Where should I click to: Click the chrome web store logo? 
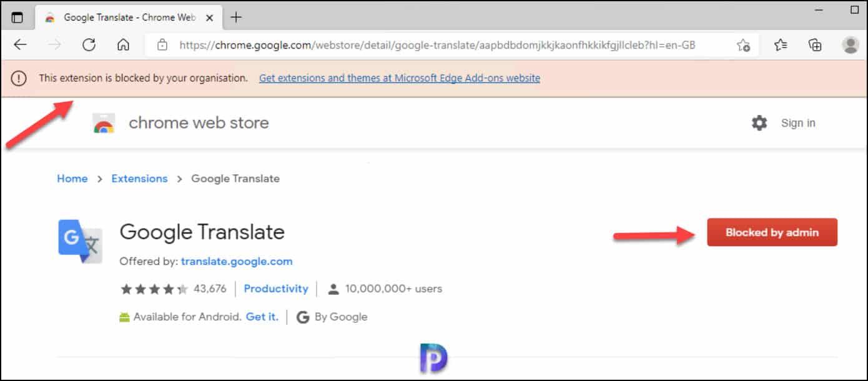click(x=103, y=122)
